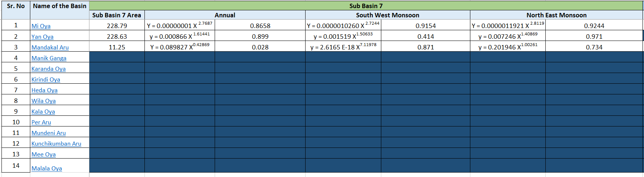Click the Mee Oya link

coord(44,155)
